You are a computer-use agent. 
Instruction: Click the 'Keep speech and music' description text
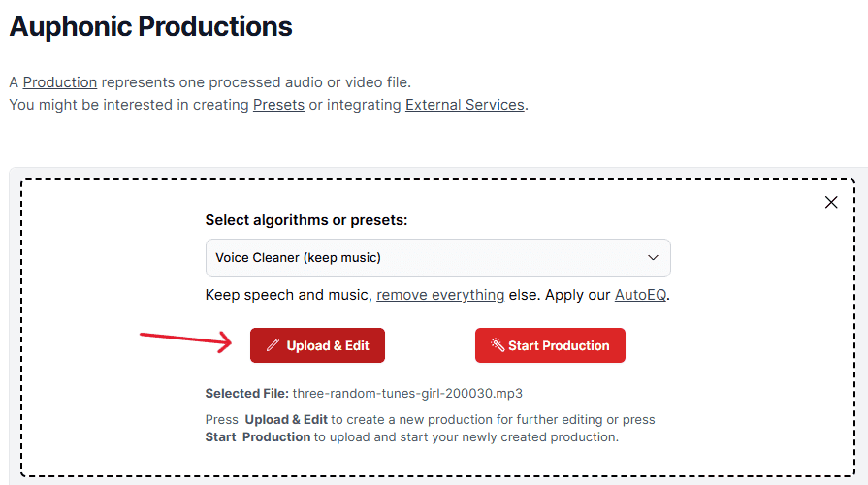[287, 295]
